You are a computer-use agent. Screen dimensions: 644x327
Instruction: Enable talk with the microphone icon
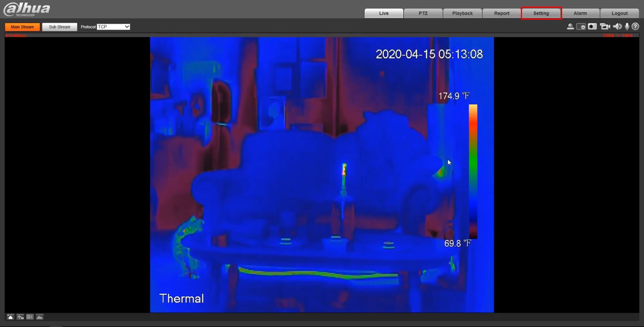click(x=627, y=26)
